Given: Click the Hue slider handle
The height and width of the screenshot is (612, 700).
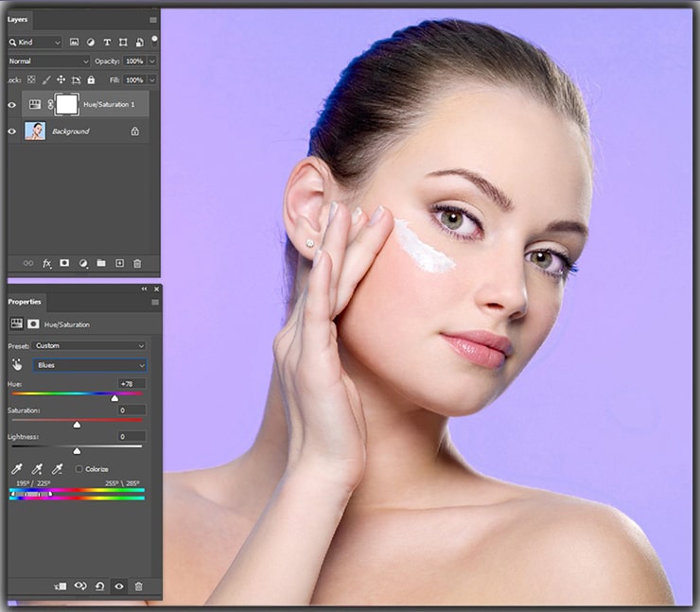Looking at the screenshot, I should [x=114, y=398].
